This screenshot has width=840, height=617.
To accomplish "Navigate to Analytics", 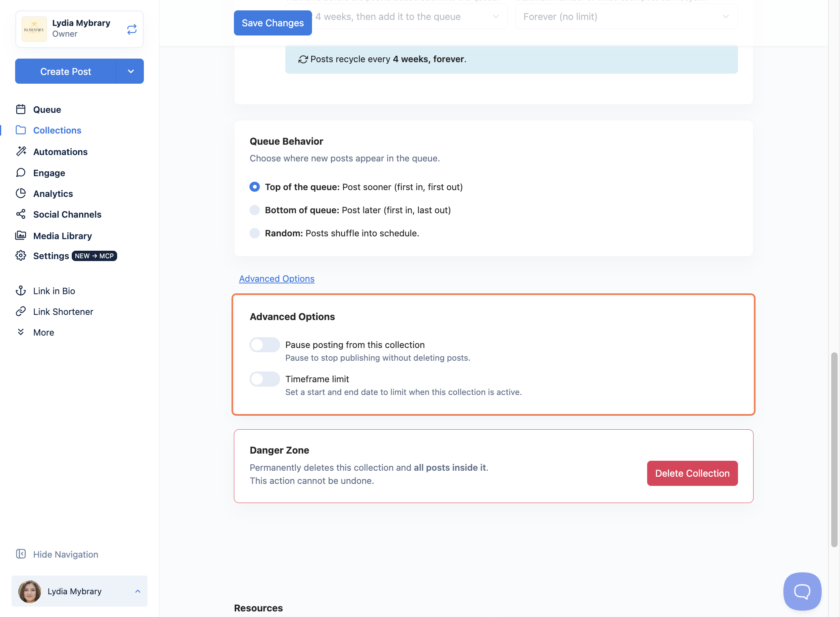I will tap(53, 194).
